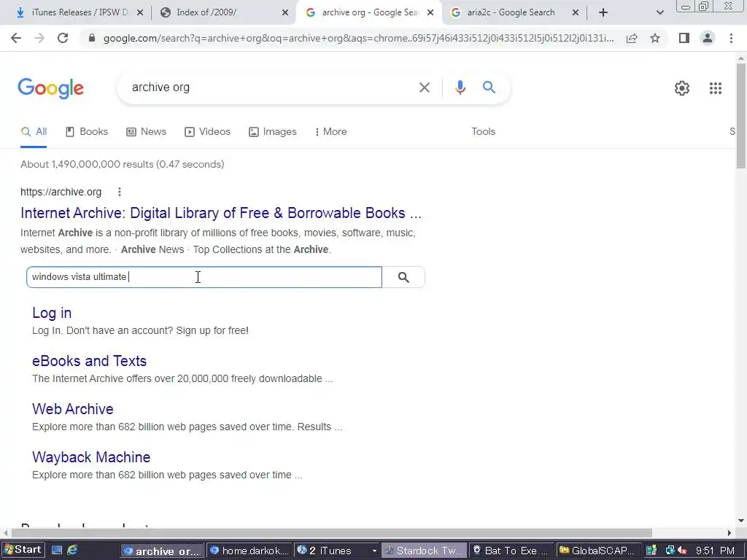Submit Google search with magnifier icon
The image size is (747, 560).
coord(489,87)
